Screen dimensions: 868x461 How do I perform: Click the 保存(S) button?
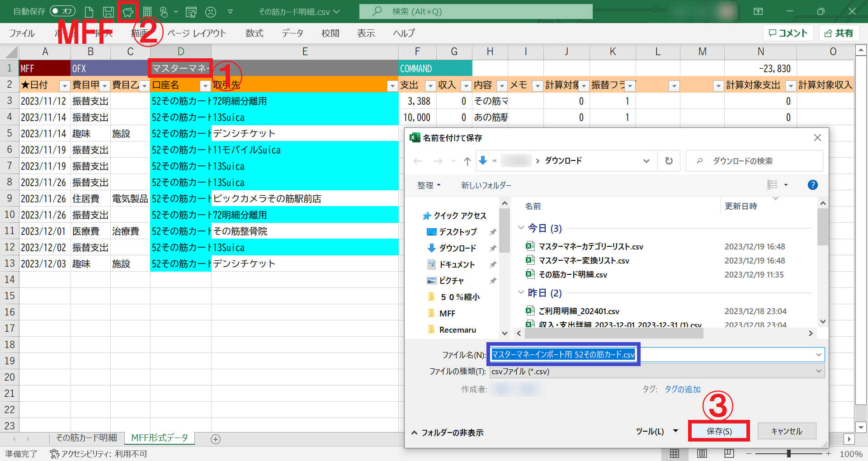pyautogui.click(x=719, y=431)
